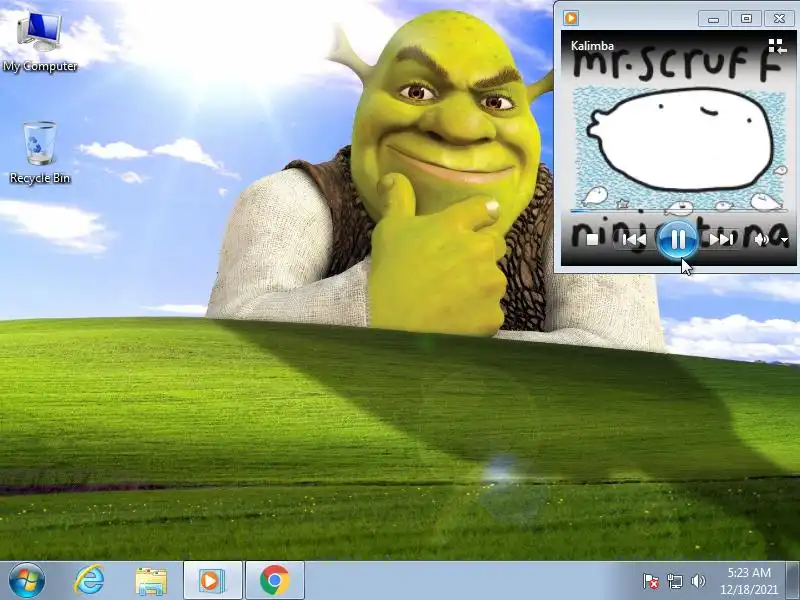Launch Internet Explorer from the taskbar

pyautogui.click(x=89, y=581)
